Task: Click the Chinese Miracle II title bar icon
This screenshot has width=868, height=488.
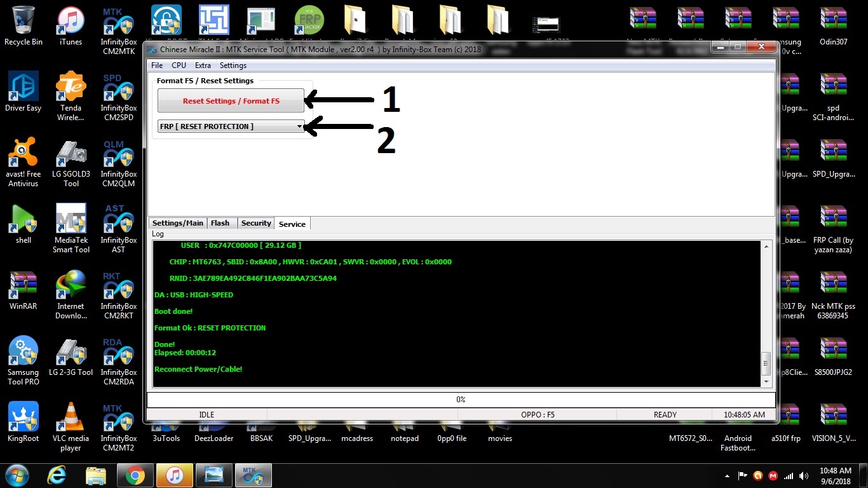Action: [152, 50]
